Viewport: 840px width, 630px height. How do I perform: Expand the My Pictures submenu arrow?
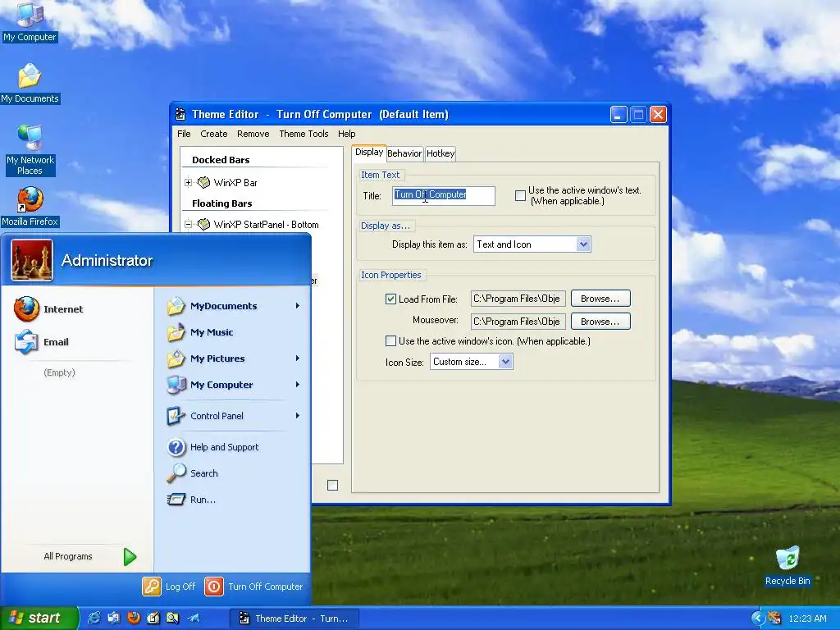point(297,358)
